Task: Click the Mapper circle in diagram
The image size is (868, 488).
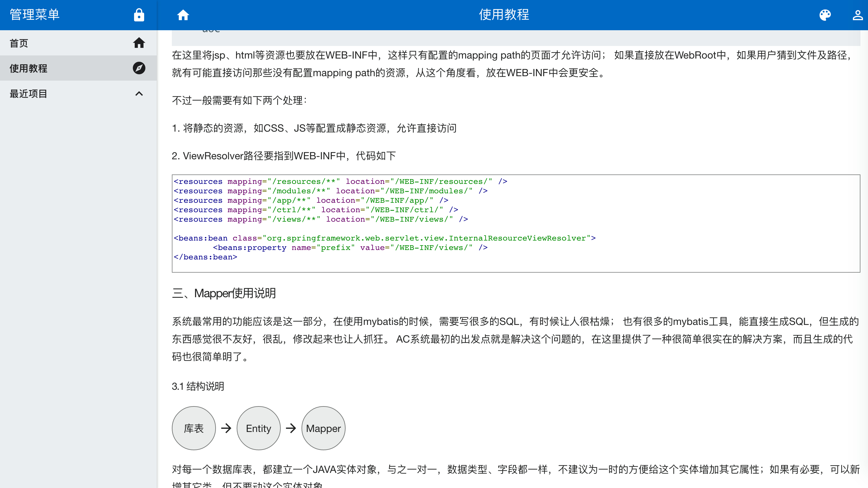Action: point(323,428)
